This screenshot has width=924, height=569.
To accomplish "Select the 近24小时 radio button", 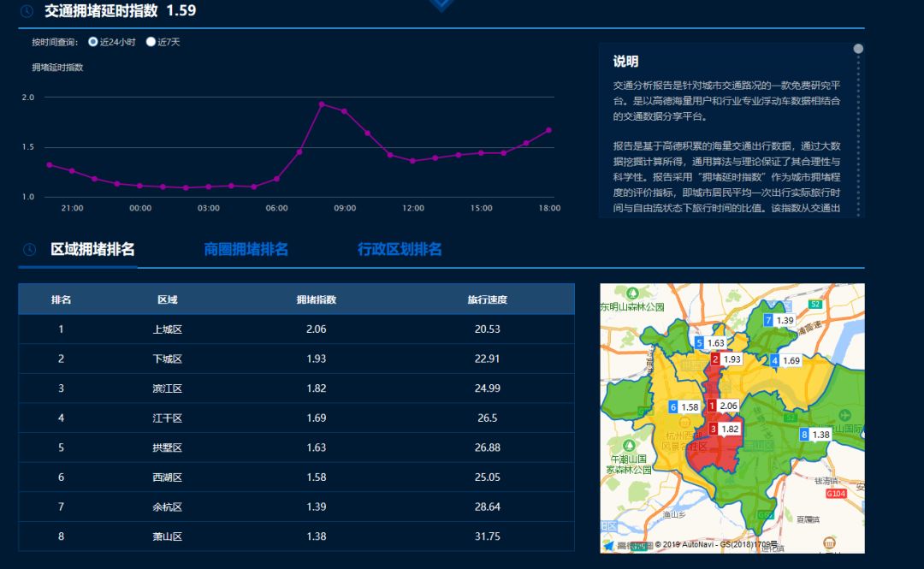I will click(x=93, y=42).
